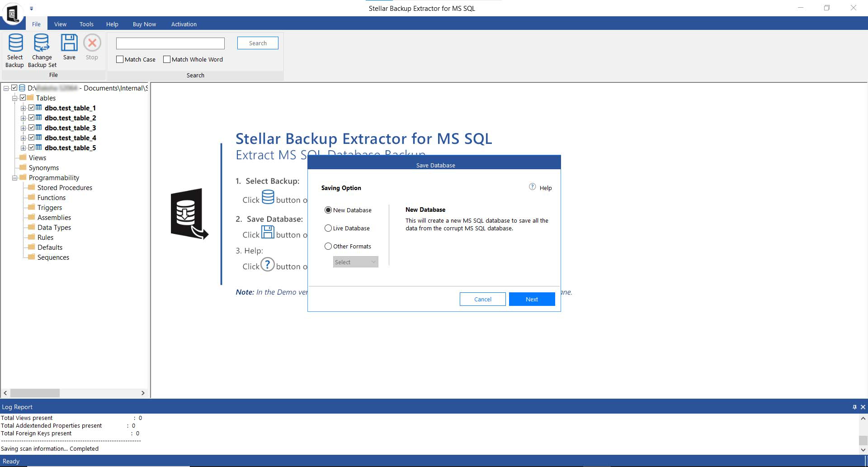Screen dimensions: 868x467
Task: Open the Activation tab
Action: 184,24
